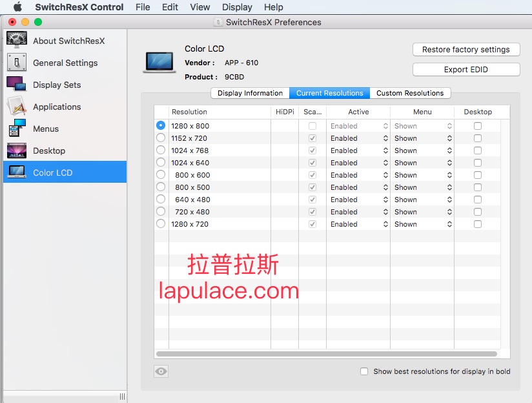Click the Display Sets monitors icon
The image size is (532, 403).
pyautogui.click(x=17, y=84)
